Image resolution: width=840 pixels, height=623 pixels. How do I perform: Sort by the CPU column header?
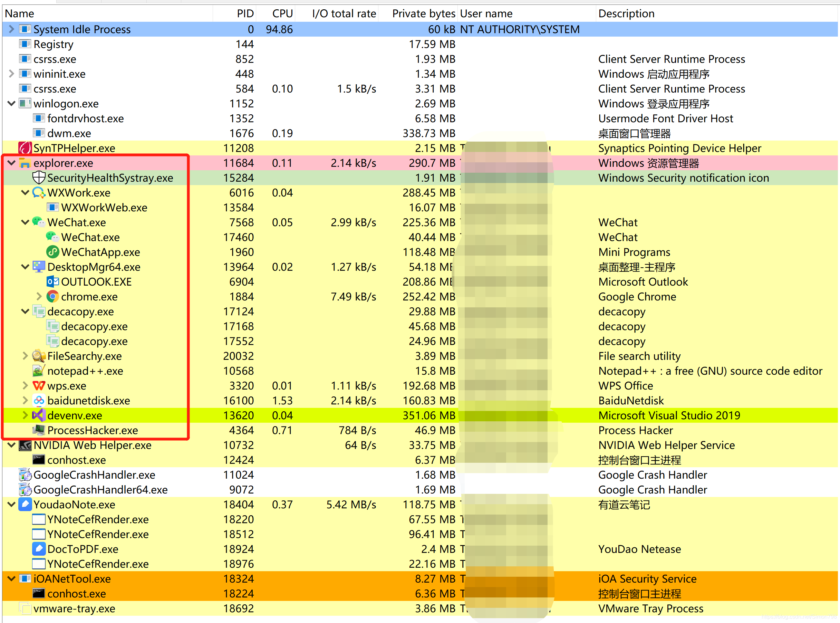tap(276, 13)
